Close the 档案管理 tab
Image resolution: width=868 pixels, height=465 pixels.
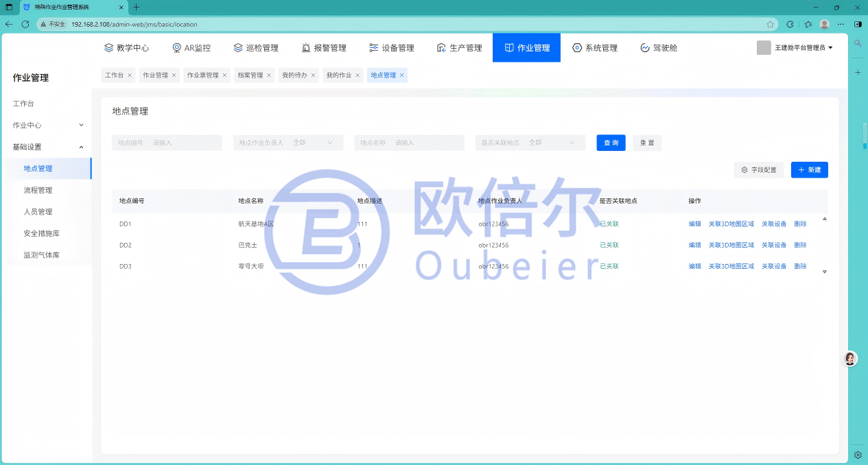click(269, 75)
